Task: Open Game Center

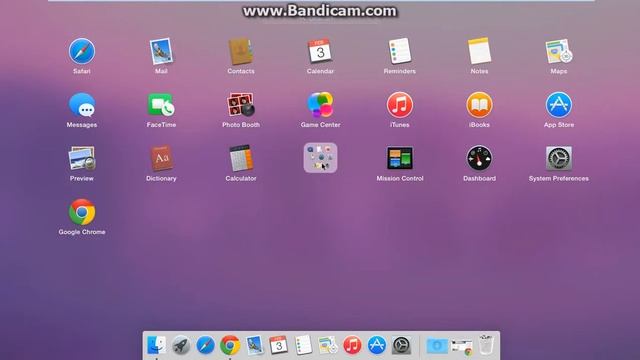Action: pos(320,105)
